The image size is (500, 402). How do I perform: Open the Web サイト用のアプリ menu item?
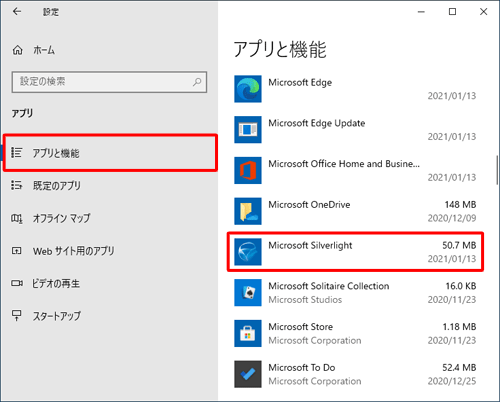pos(110,251)
